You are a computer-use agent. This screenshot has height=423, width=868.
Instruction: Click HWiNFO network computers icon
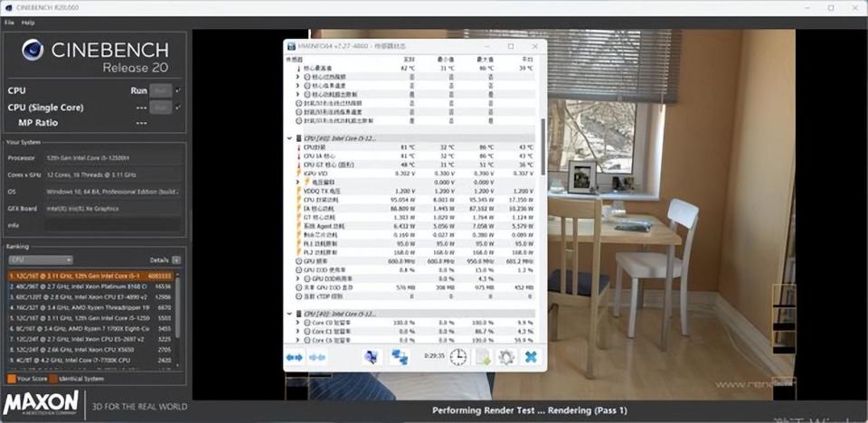[399, 357]
